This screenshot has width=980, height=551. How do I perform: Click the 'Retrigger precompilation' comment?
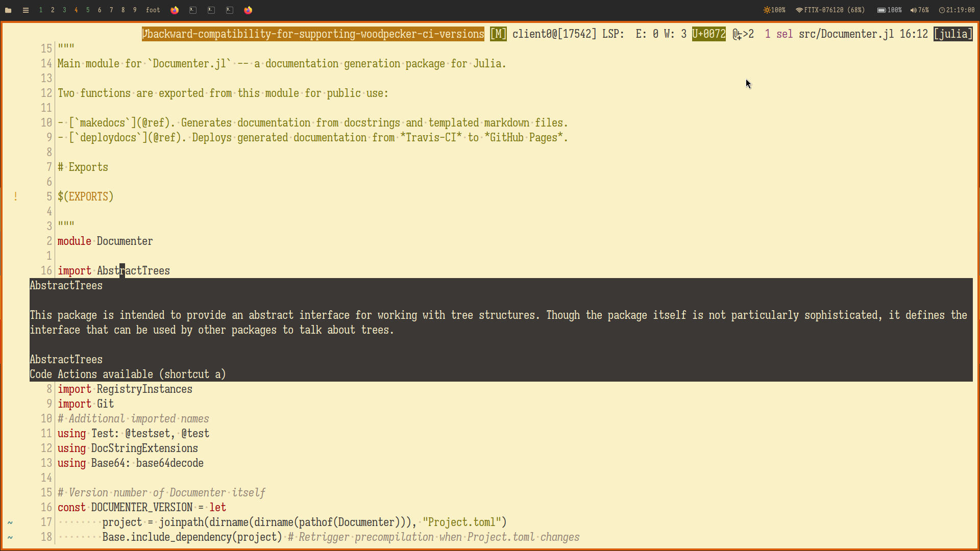(x=434, y=537)
